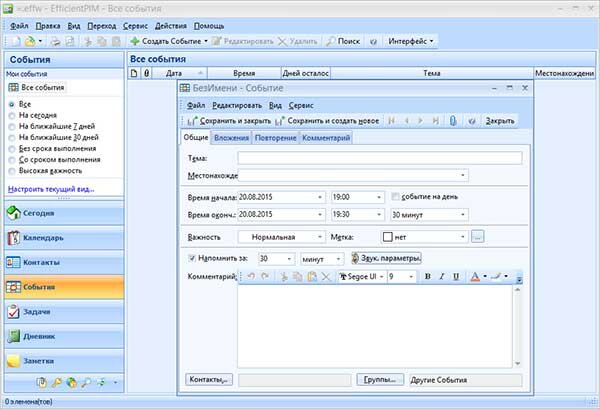
Task: Click the Cut scissors icon in main toolbar
Action: 88,41
